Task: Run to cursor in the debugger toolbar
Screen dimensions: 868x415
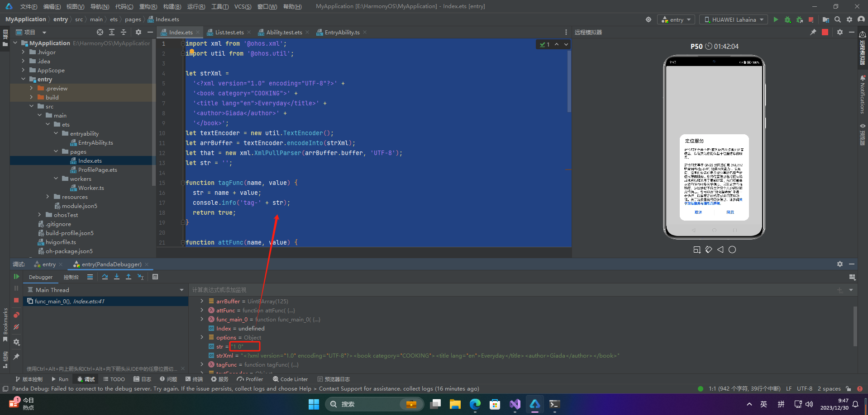Action: point(140,277)
